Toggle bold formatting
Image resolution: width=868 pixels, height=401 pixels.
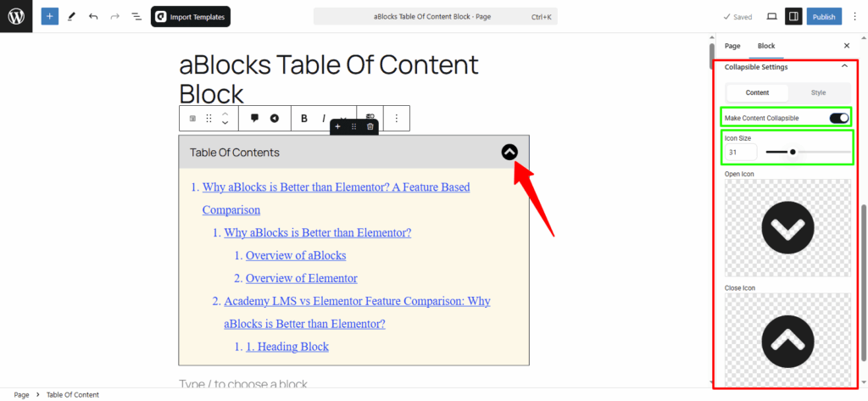click(304, 119)
